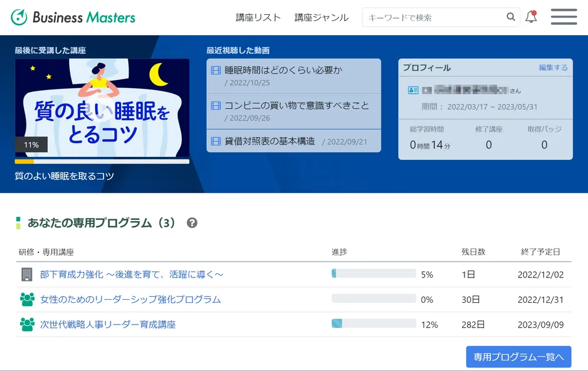Screen dimensions: 588x371
Task: Click the 30日 remaining days cell
Action: click(470, 300)
